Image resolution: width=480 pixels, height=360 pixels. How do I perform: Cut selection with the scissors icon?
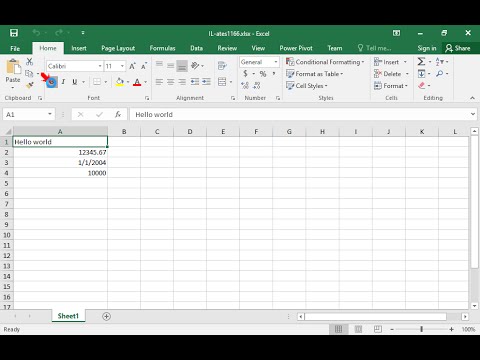29,61
